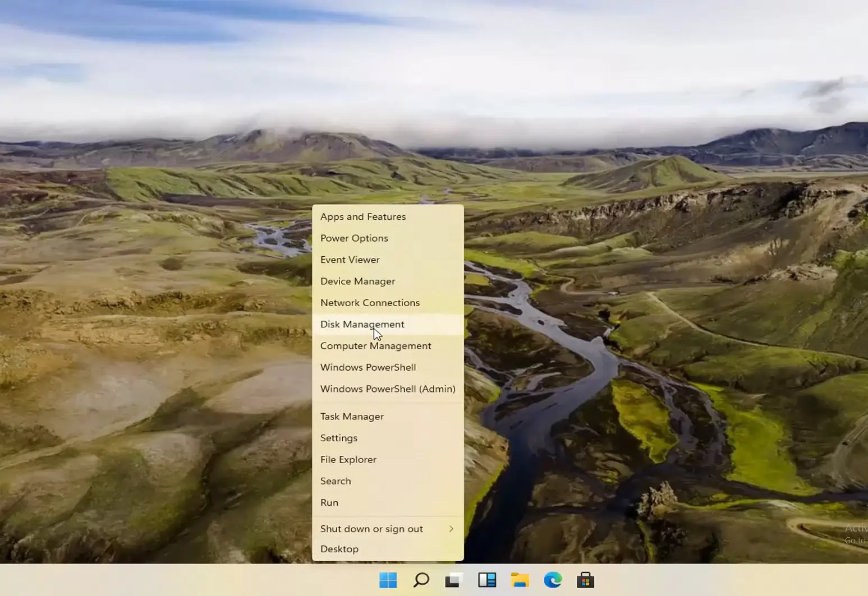The width and height of the screenshot is (868, 596).
Task: Open Apps and Features
Action: [363, 216]
